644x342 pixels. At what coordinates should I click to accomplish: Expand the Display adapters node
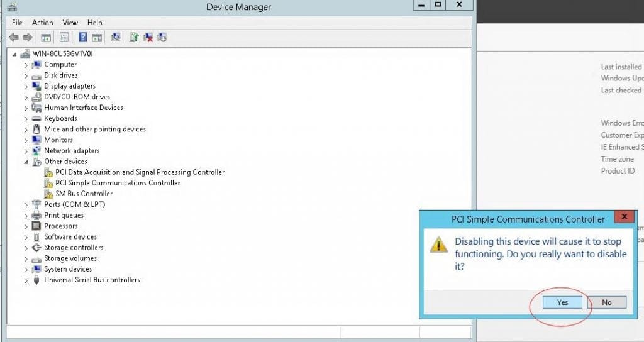coord(26,87)
